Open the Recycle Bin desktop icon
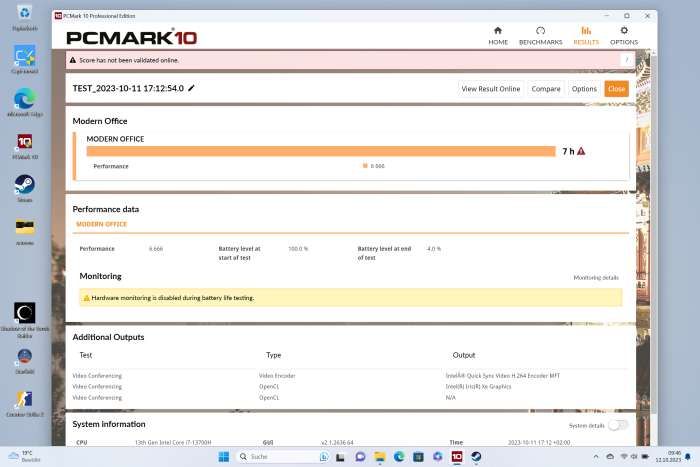The image size is (700, 467). coord(25,18)
